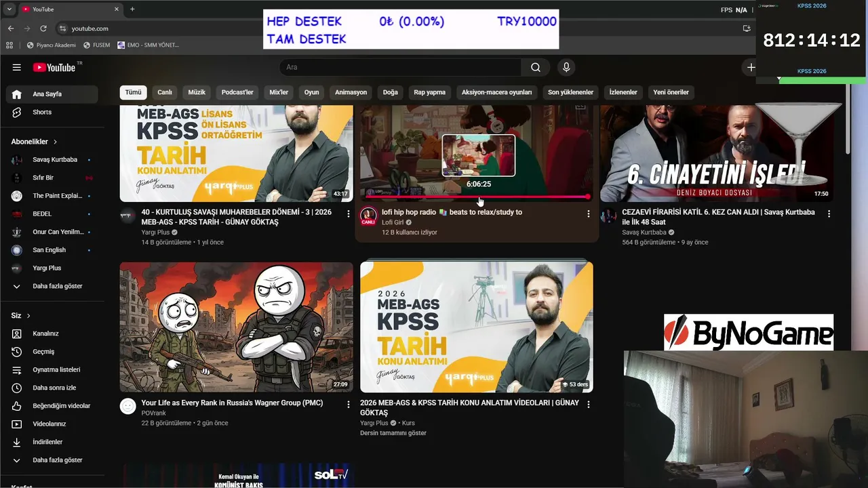This screenshot has height=488, width=868.
Task: Open Savaş Kurtbaba subscription in sidebar
Action: [52, 160]
